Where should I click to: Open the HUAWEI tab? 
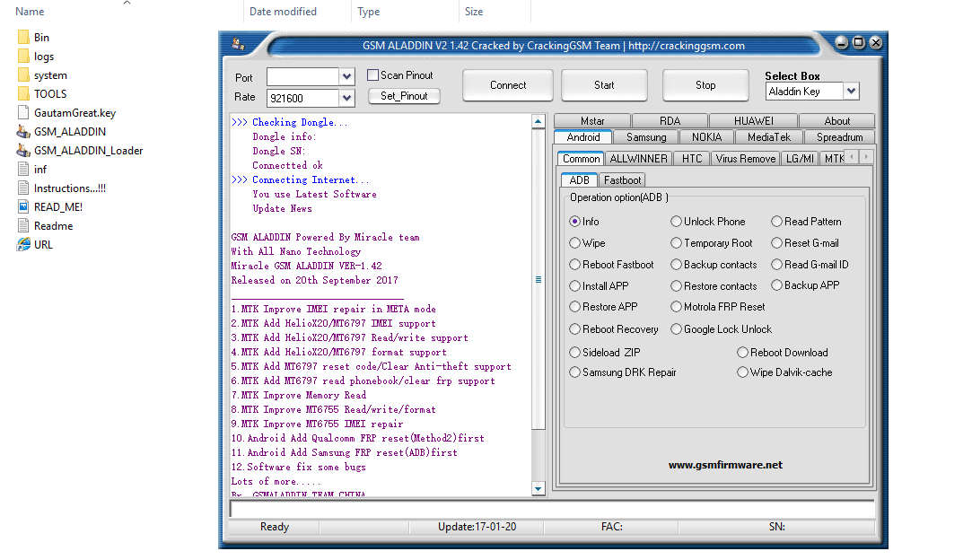753,121
